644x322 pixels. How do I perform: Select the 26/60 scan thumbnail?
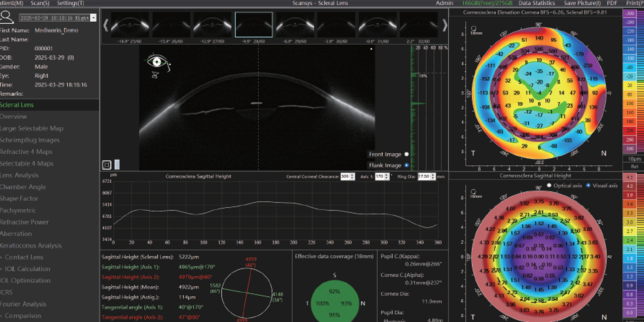[171, 25]
